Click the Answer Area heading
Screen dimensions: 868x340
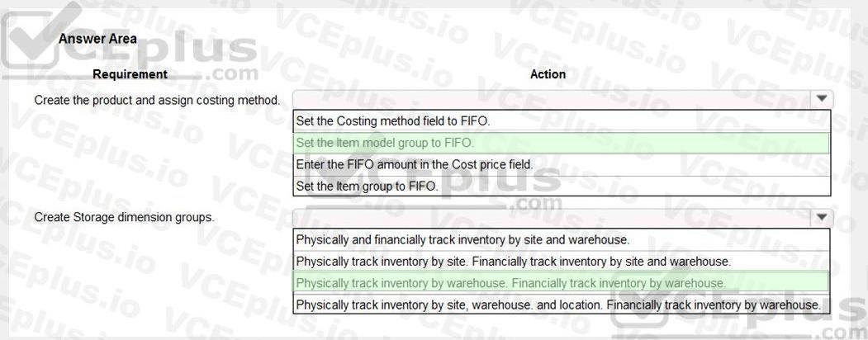pyautogui.click(x=97, y=39)
